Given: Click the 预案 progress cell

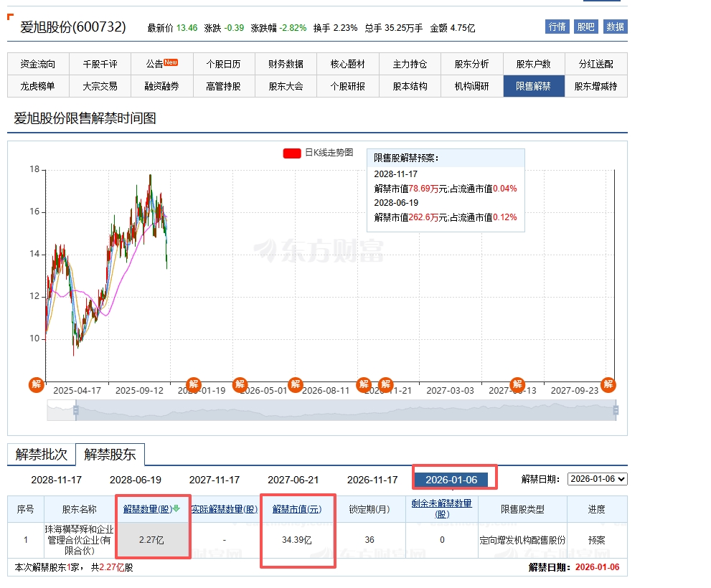Looking at the screenshot, I should [x=597, y=540].
